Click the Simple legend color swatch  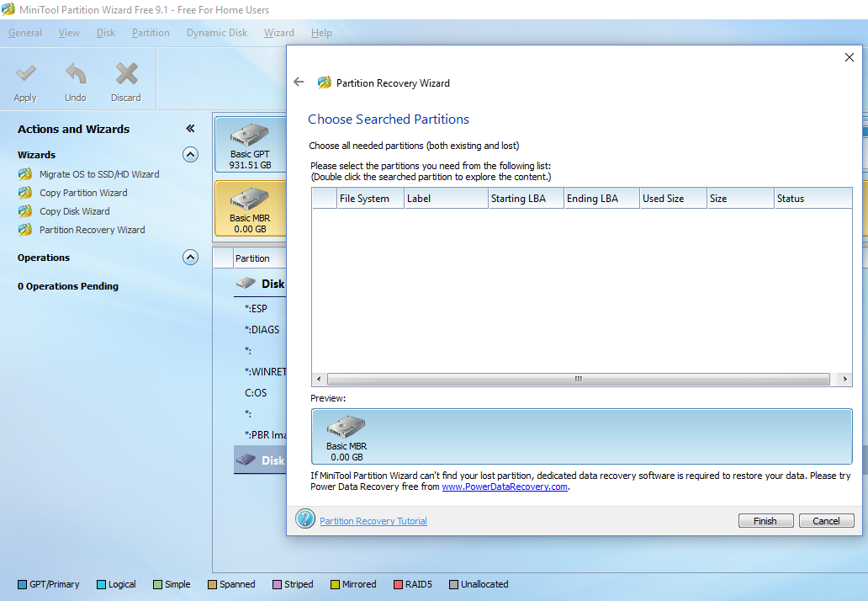(x=158, y=584)
